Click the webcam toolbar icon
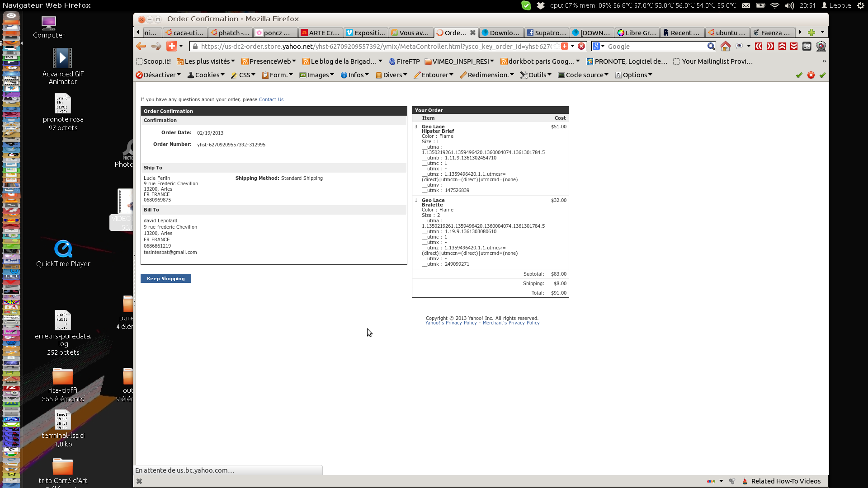This screenshot has height=488, width=868. 821,46
